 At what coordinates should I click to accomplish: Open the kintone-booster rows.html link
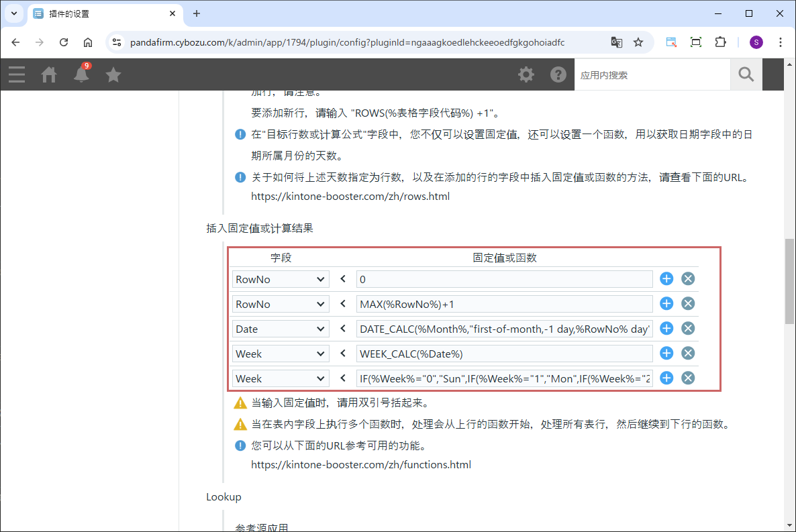350,197
